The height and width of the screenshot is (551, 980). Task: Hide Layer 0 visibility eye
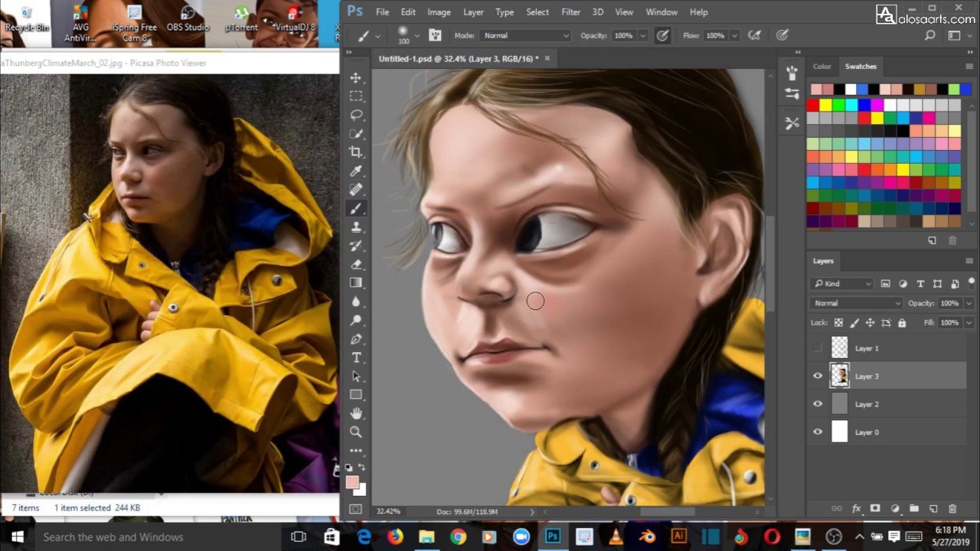click(818, 432)
